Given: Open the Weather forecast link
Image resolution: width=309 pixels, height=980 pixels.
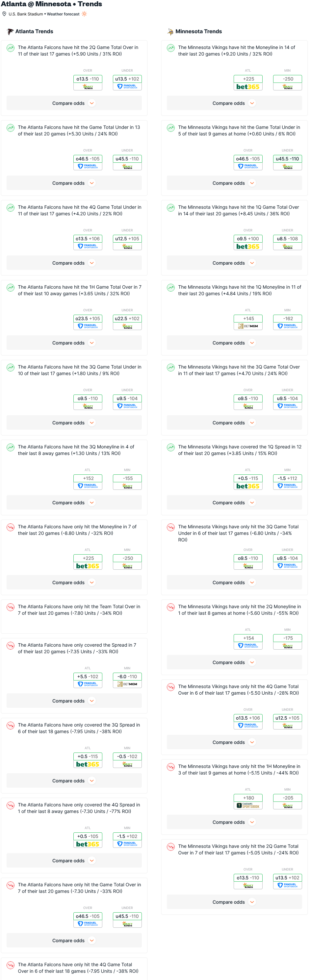Looking at the screenshot, I should (63, 14).
